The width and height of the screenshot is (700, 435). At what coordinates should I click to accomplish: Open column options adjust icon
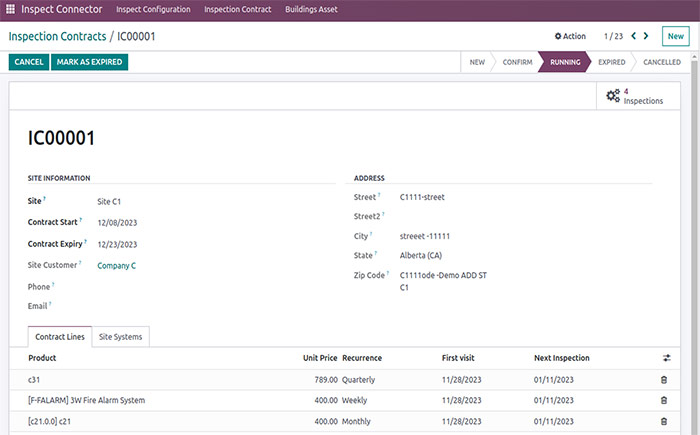[x=667, y=358]
